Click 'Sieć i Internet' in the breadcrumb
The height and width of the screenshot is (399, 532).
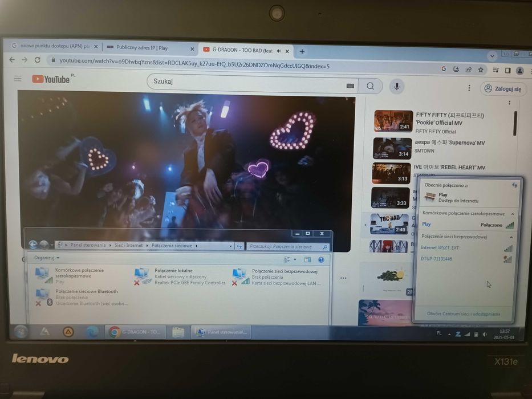pos(129,245)
